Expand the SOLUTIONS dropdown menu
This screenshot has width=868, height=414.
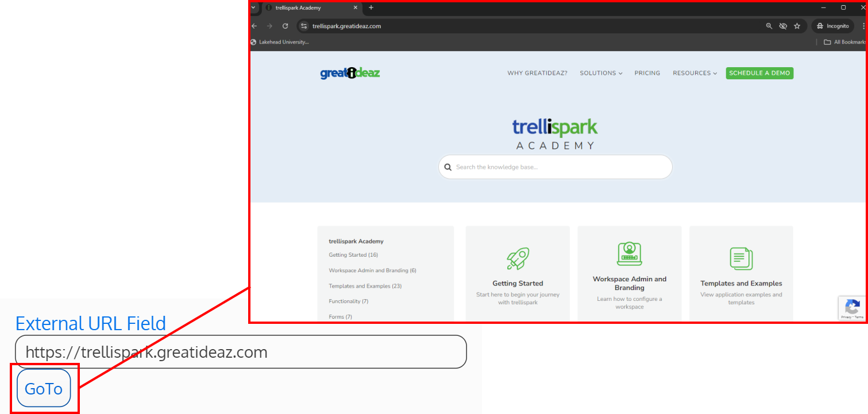[x=601, y=73]
